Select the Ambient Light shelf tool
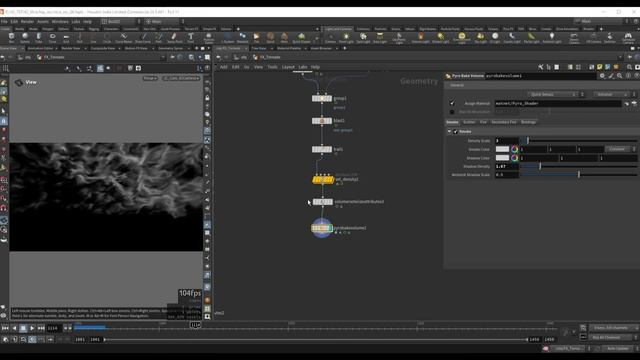The height and width of the screenshot is (360, 640). (551, 38)
